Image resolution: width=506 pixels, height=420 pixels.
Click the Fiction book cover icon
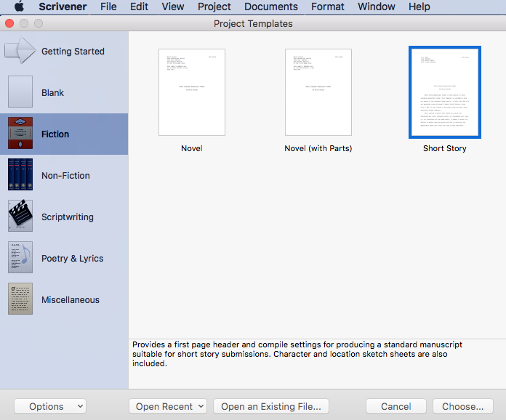click(20, 133)
